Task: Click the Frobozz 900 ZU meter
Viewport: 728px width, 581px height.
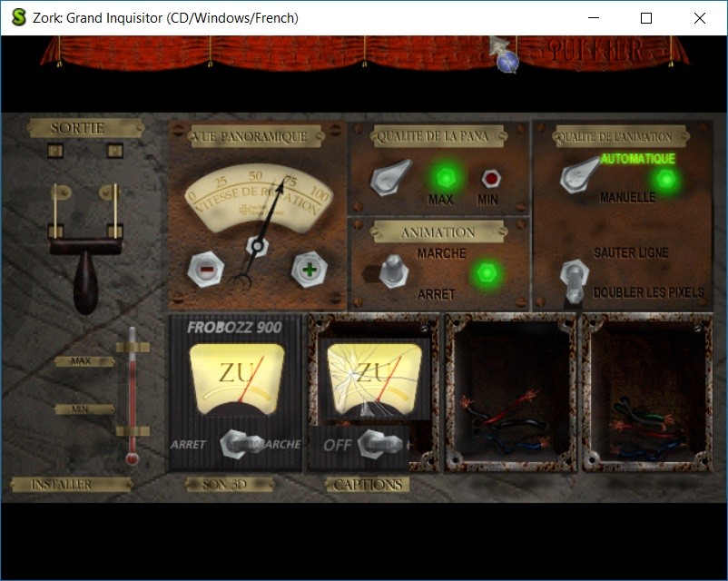Action: coord(237,379)
